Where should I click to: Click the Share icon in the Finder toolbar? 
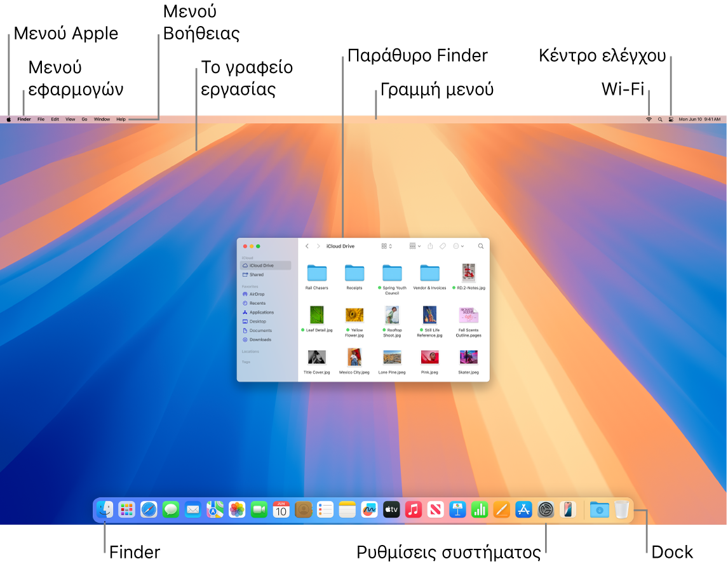[429, 246]
